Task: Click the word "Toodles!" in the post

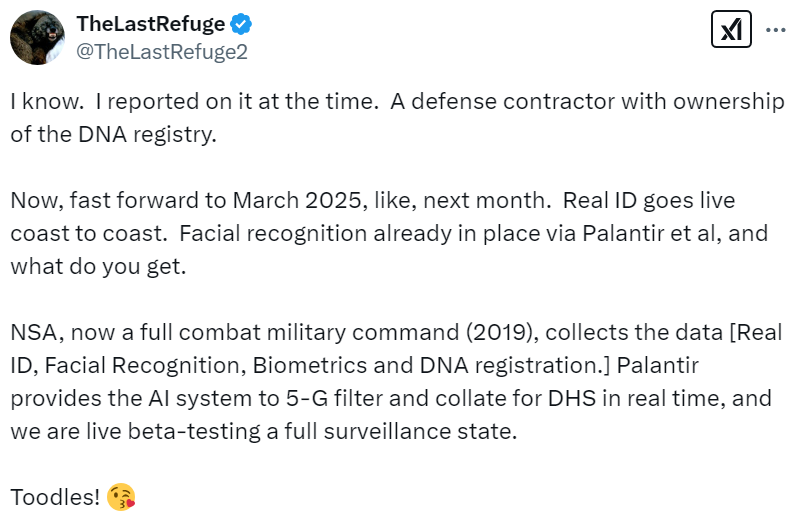Action: coord(57,497)
